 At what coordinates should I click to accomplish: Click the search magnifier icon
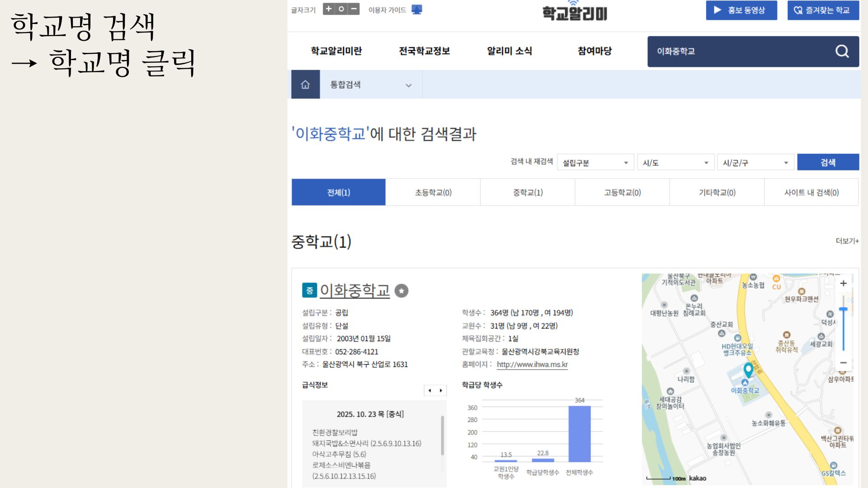[x=842, y=51]
